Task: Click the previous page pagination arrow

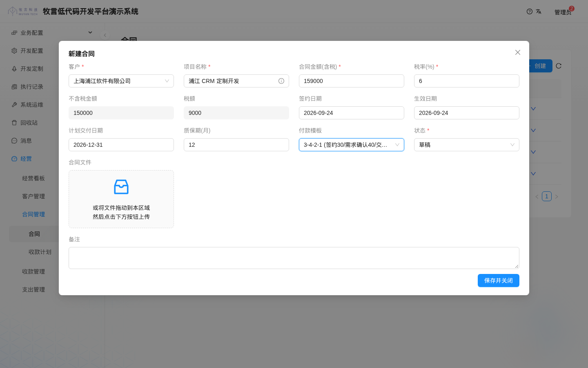Action: click(x=537, y=197)
